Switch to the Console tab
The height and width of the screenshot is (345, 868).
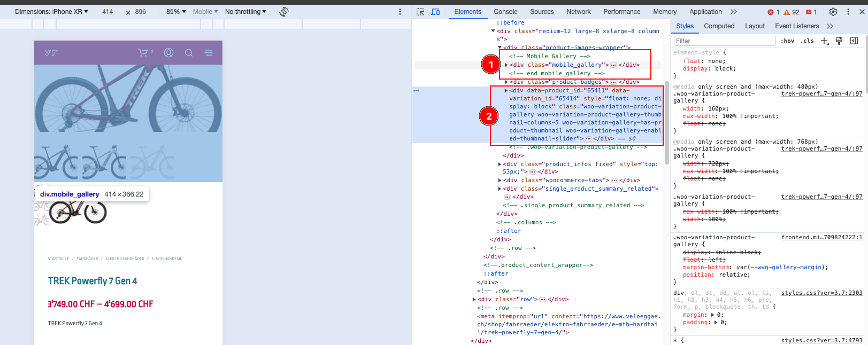505,12
